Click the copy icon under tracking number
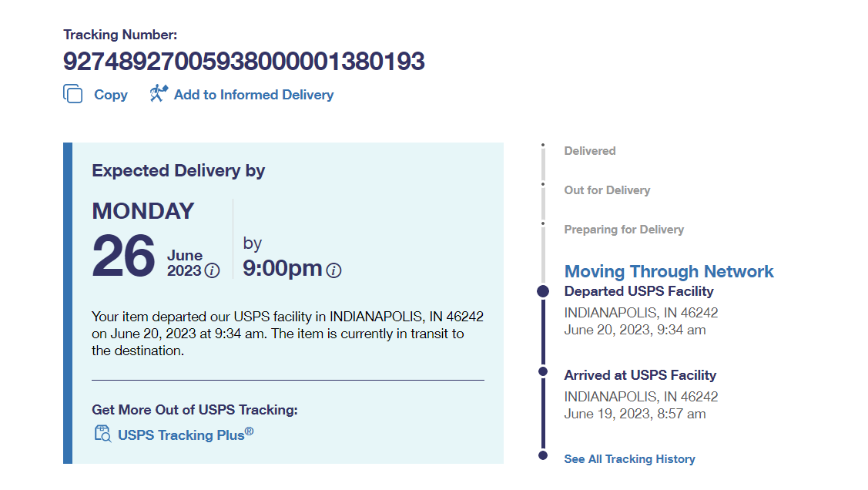868x490 pixels. point(73,94)
